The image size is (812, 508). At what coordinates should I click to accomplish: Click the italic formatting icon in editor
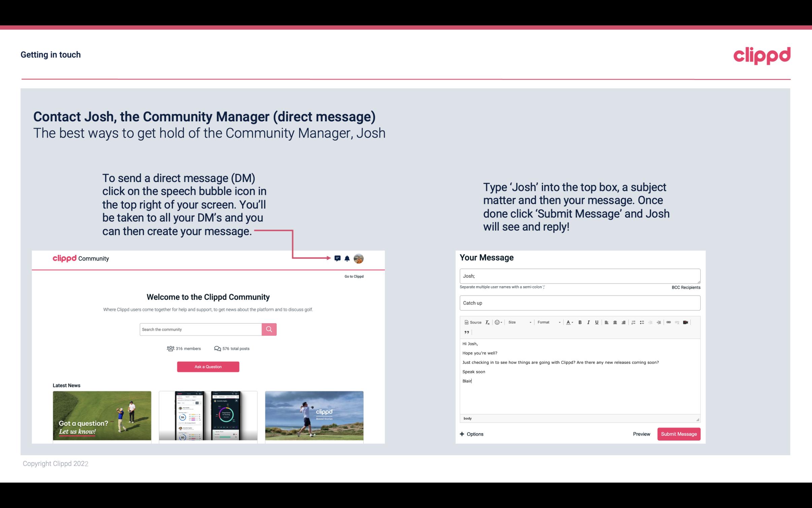point(589,322)
